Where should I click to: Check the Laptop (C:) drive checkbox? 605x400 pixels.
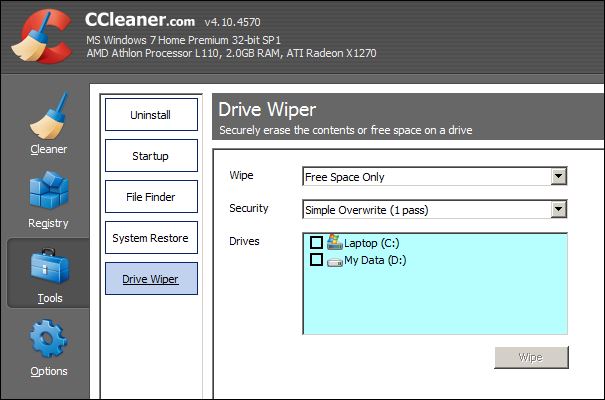coord(317,243)
